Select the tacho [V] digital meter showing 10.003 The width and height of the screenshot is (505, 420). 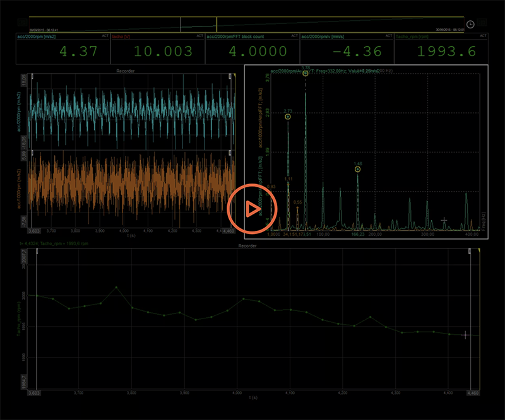tap(157, 49)
